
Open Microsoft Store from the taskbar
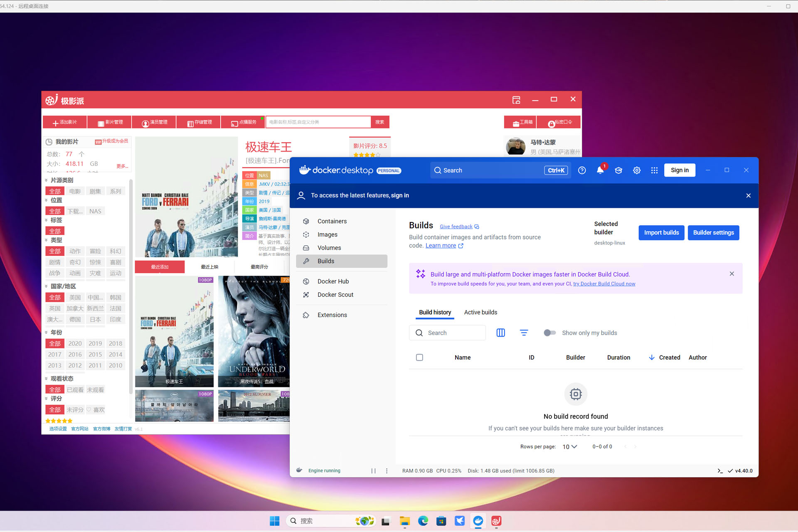(441, 521)
